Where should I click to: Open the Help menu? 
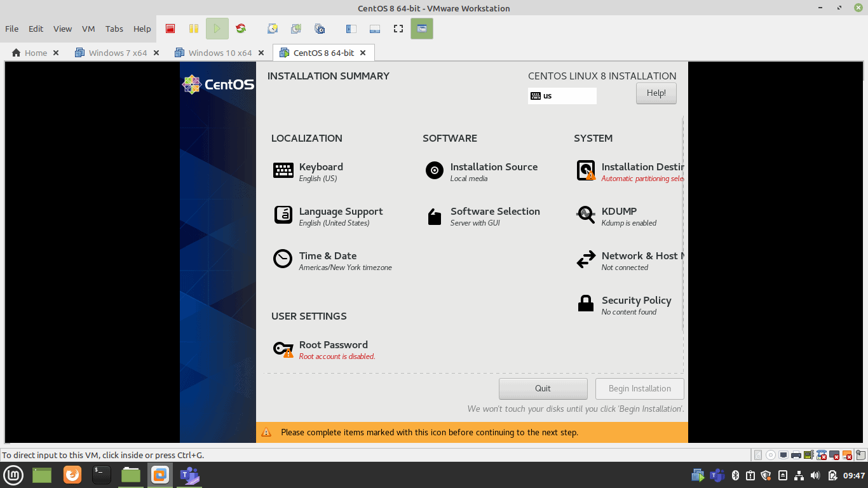coord(142,29)
